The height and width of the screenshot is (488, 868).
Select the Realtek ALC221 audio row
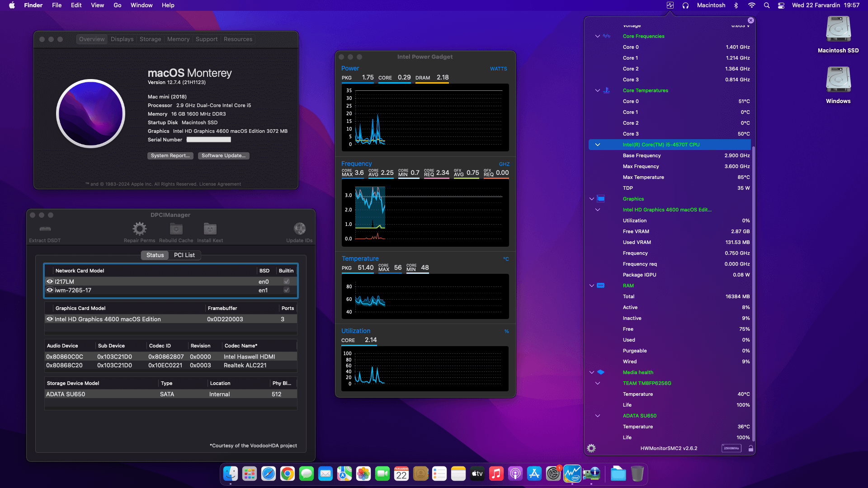(171, 365)
